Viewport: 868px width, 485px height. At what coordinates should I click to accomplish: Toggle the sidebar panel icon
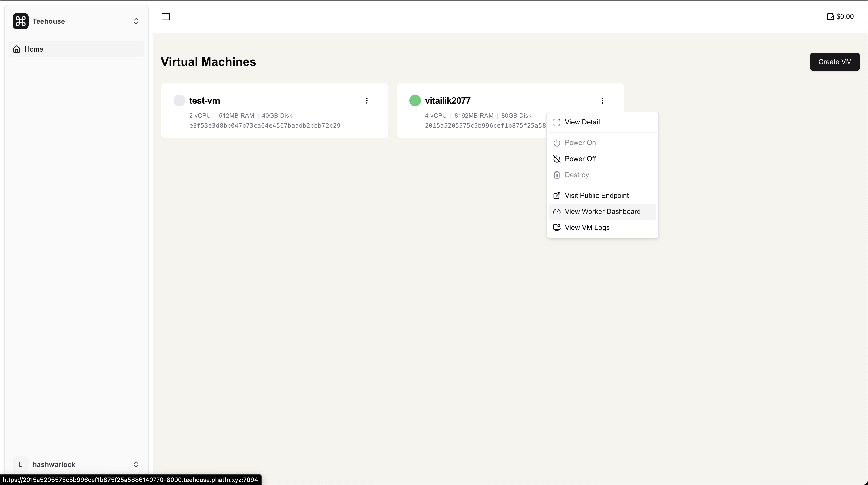point(166,17)
